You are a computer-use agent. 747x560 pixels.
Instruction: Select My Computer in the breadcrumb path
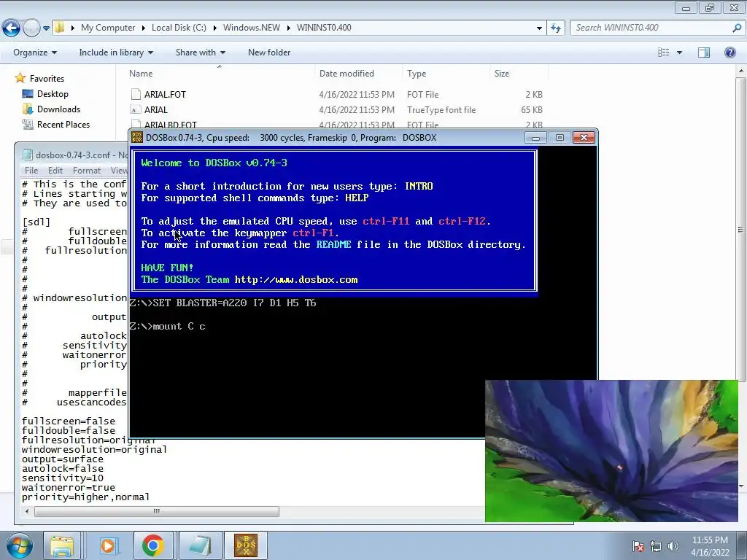108,28
